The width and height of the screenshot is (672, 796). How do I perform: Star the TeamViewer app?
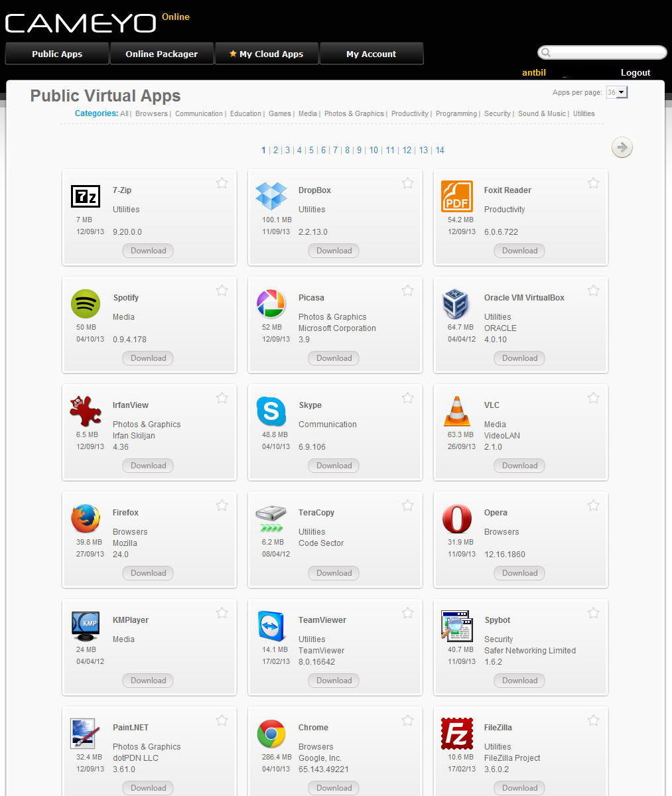point(407,613)
